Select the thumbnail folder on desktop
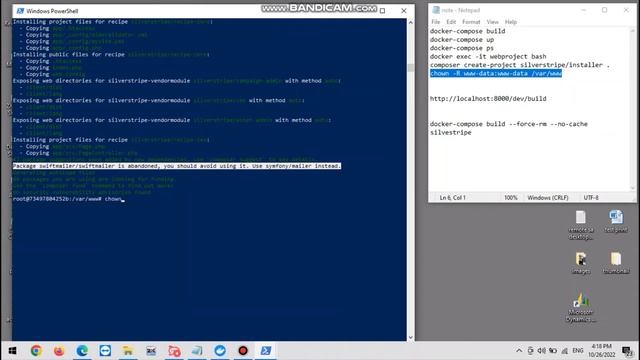The width and height of the screenshot is (640, 360). click(616, 263)
